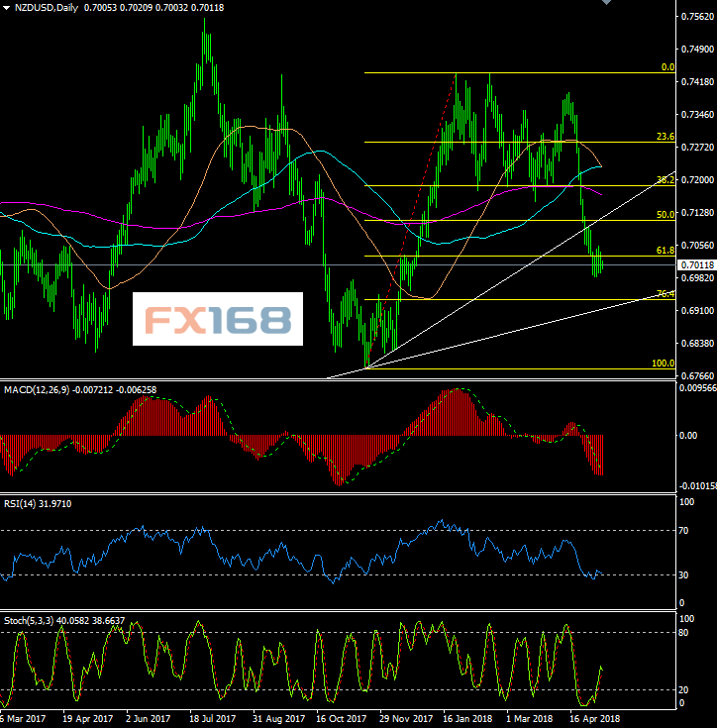717x728 pixels.
Task: Select the Stoch(5,3,3) indicator label
Action: 29,621
